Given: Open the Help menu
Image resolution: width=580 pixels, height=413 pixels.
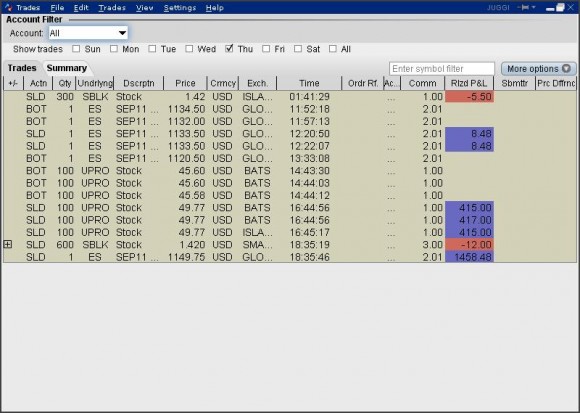Looking at the screenshot, I should click(x=215, y=8).
